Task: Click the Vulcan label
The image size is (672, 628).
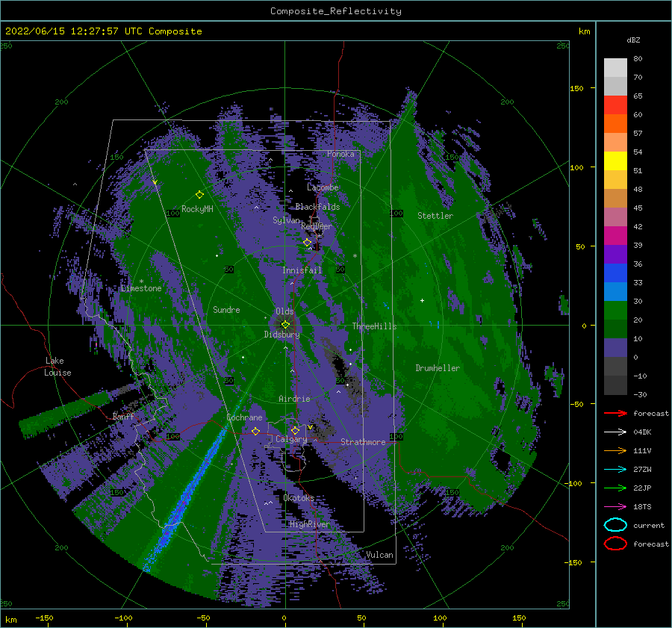Action: [x=379, y=555]
